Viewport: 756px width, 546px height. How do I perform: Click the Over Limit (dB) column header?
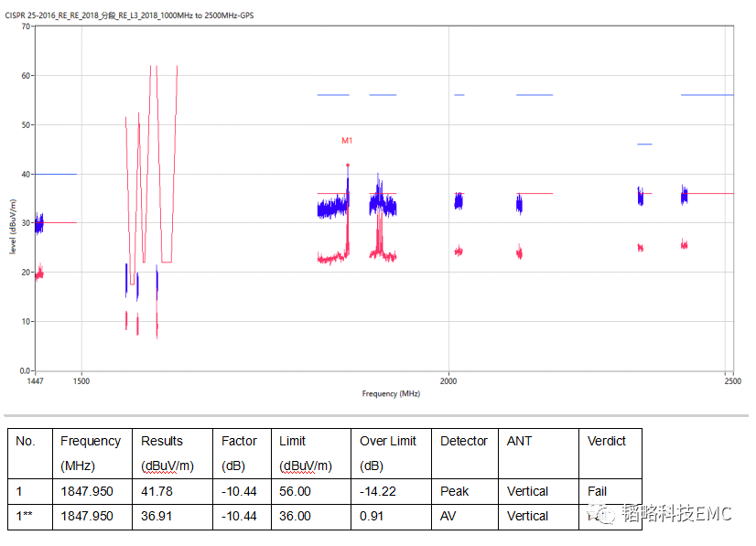coord(388,453)
